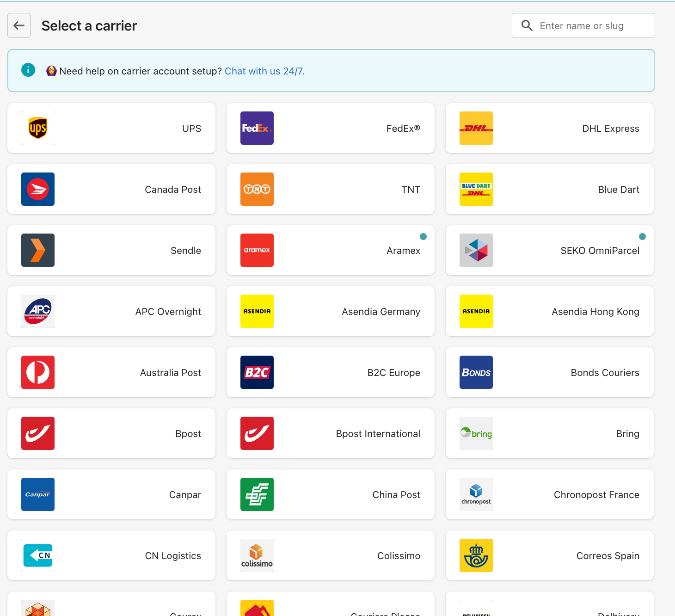Screen dimensions: 675x616
Task: Click the Bring carrier name
Action: click(x=628, y=434)
